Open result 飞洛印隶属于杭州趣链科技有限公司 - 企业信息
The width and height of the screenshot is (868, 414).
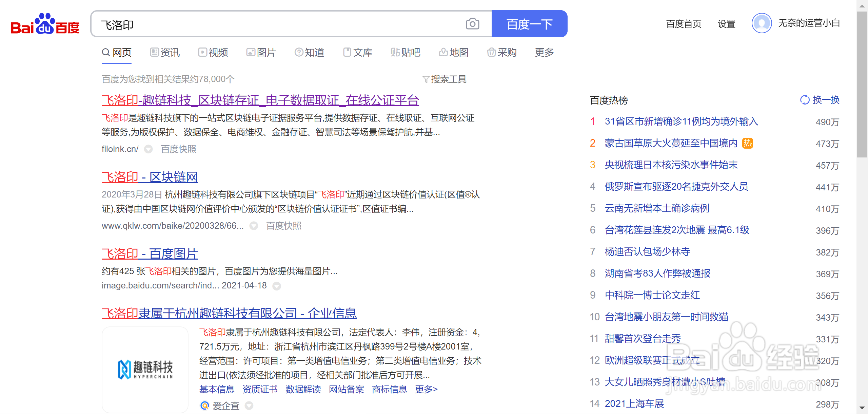229,313
